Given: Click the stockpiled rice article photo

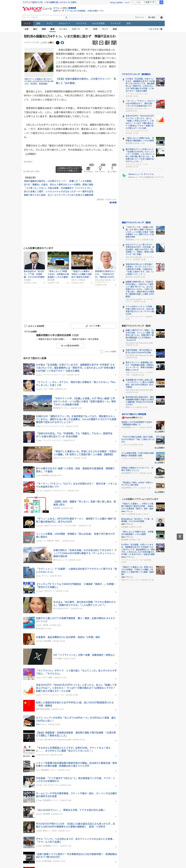Looking at the screenshot, I should coord(39,63).
